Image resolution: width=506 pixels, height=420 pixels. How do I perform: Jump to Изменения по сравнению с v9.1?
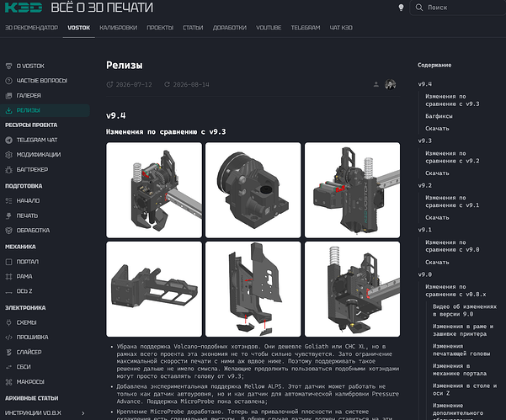click(x=452, y=202)
